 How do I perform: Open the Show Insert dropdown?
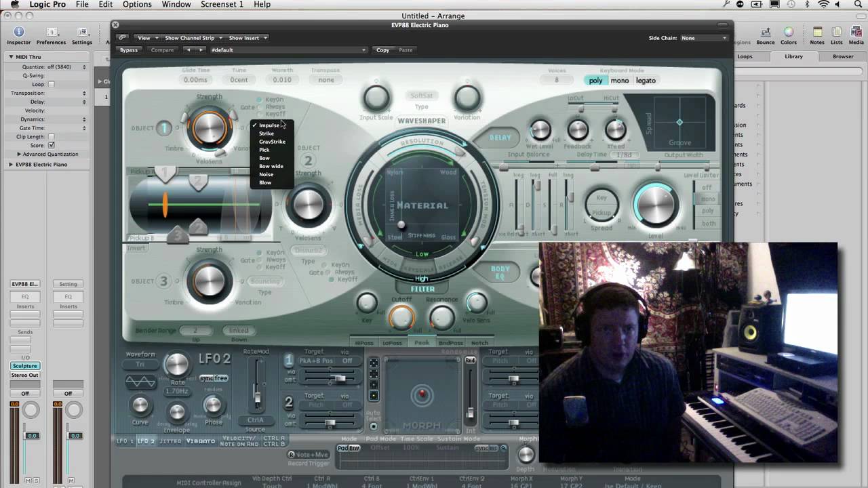(x=248, y=38)
